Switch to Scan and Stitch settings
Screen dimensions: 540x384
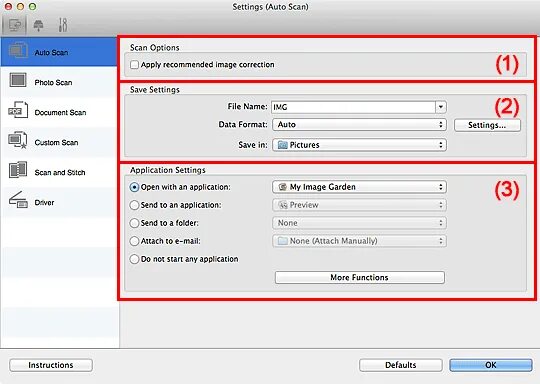coord(59,172)
